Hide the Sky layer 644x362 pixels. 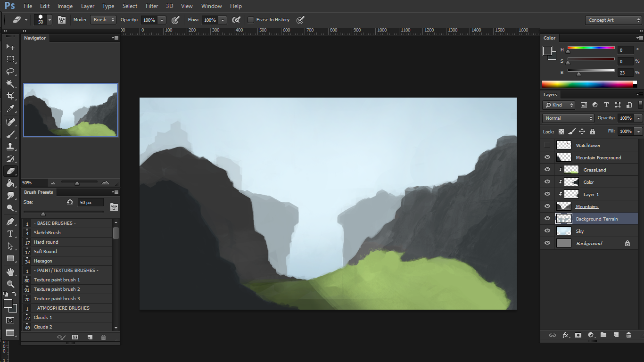pyautogui.click(x=547, y=231)
